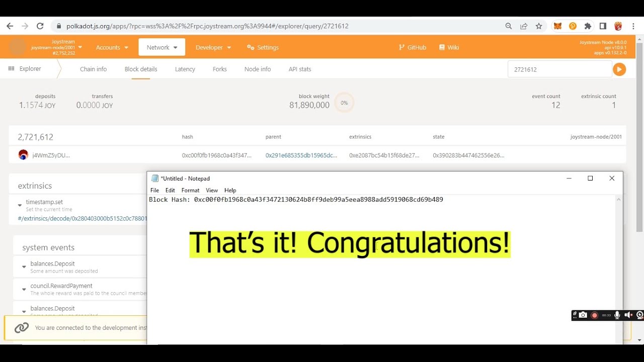The image size is (644, 362).
Task: Take a snapshot with the recorder camera icon
Action: pos(583,315)
